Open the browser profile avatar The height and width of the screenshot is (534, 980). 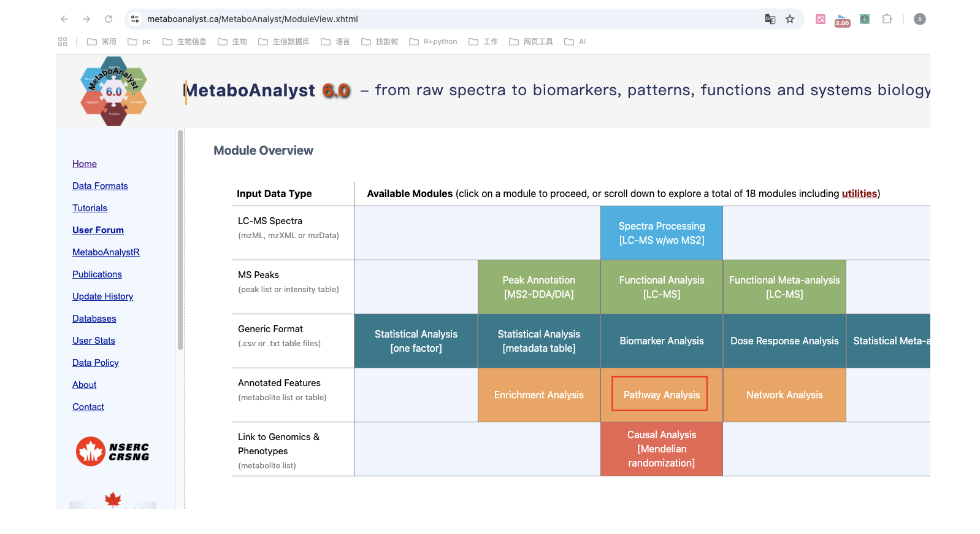pyautogui.click(x=920, y=19)
